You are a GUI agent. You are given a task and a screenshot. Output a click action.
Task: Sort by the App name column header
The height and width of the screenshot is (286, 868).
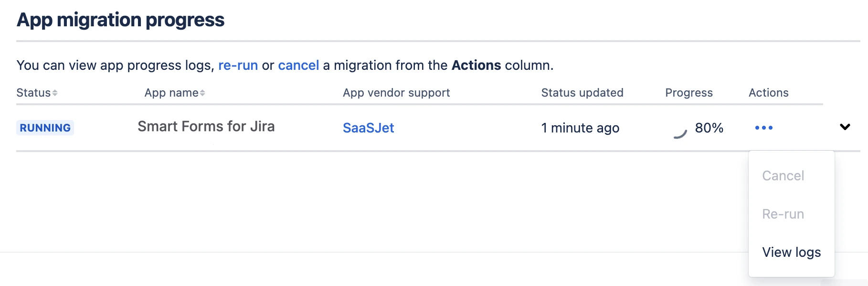tap(171, 93)
